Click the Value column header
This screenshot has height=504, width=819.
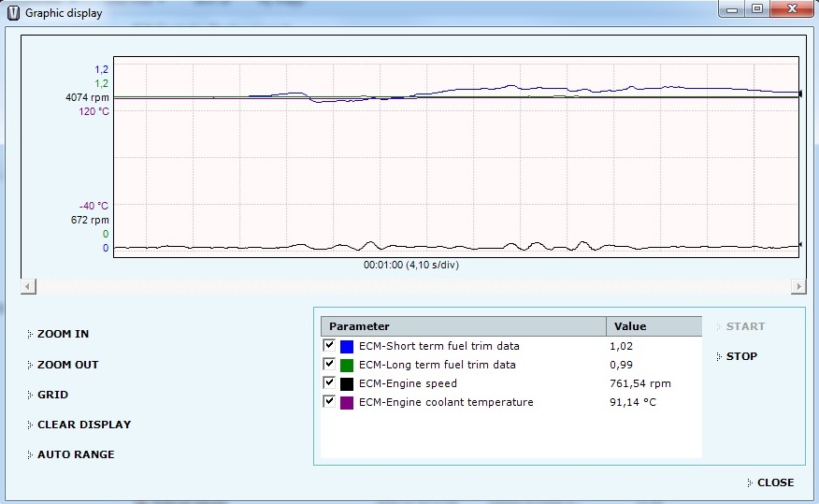(x=653, y=326)
